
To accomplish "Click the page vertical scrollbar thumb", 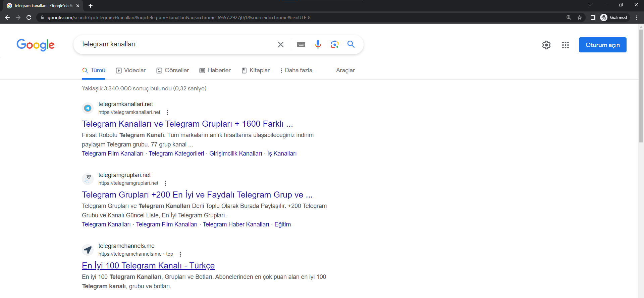I will (641, 86).
